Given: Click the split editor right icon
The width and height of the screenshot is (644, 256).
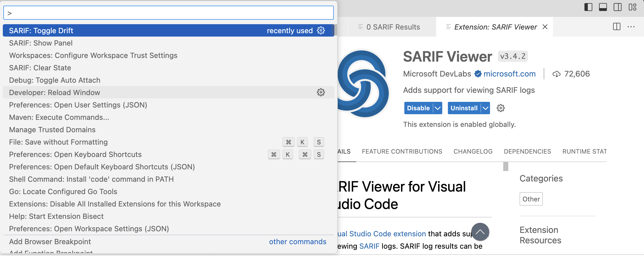Looking at the screenshot, I should (616, 27).
